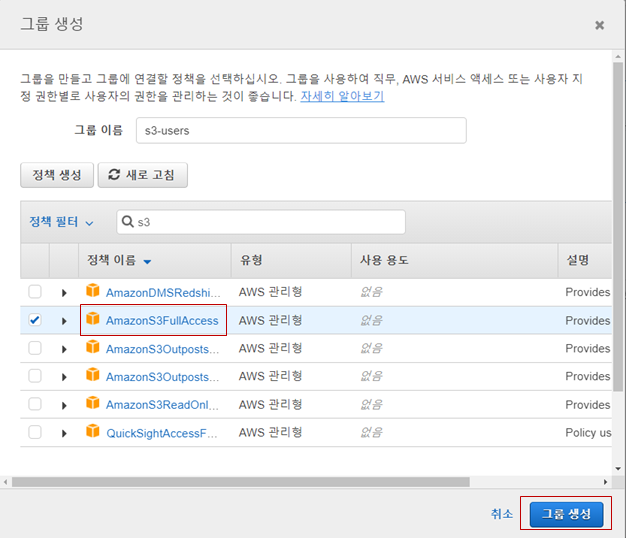The width and height of the screenshot is (626, 538).
Task: Click the blue 그룹 생성 button
Action: pyautogui.click(x=566, y=514)
